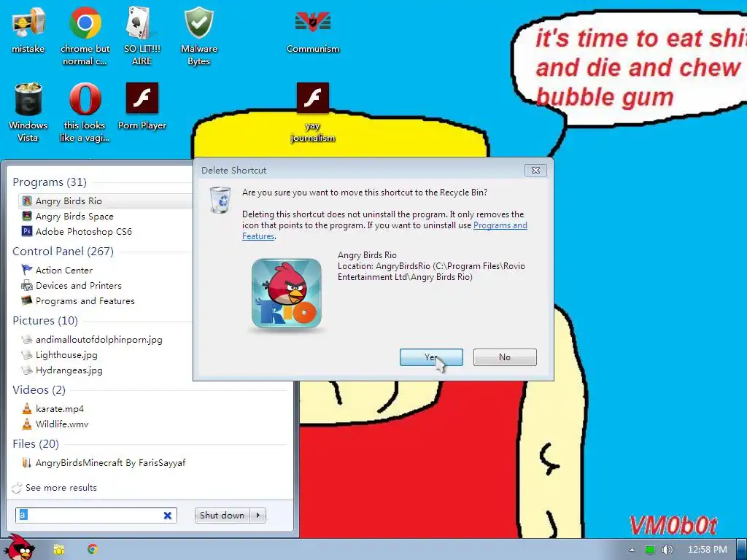This screenshot has height=560, width=747.
Task: Open Hydrangeas.jpg from Pictures results
Action: pos(69,370)
